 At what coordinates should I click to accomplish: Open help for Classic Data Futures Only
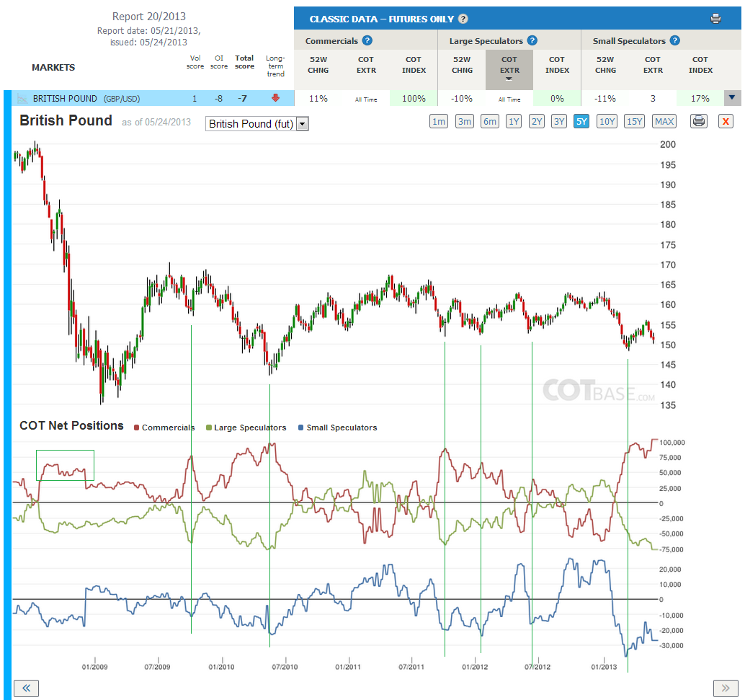click(463, 19)
